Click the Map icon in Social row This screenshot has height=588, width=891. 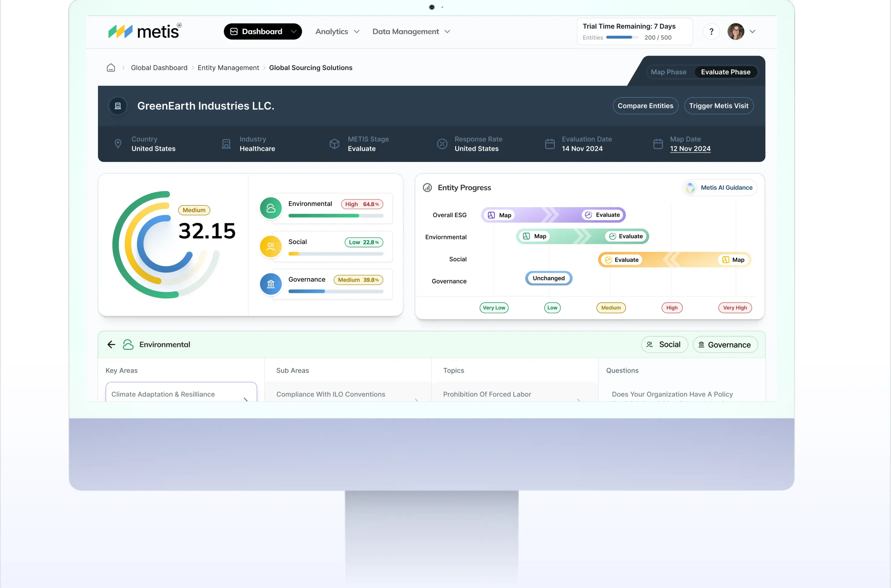tap(726, 260)
